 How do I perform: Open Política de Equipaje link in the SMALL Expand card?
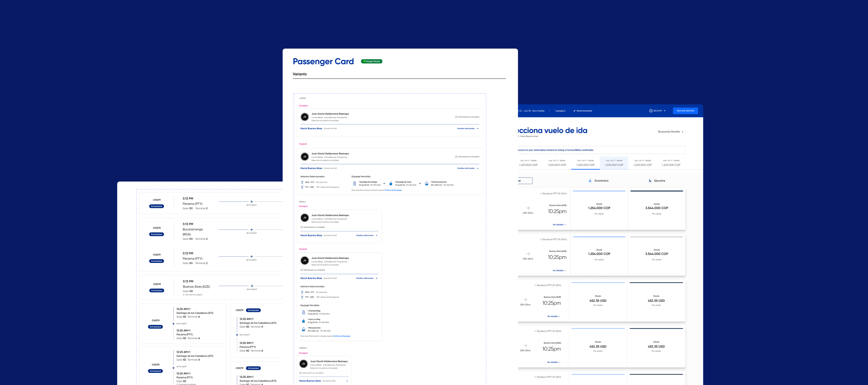tap(342, 336)
